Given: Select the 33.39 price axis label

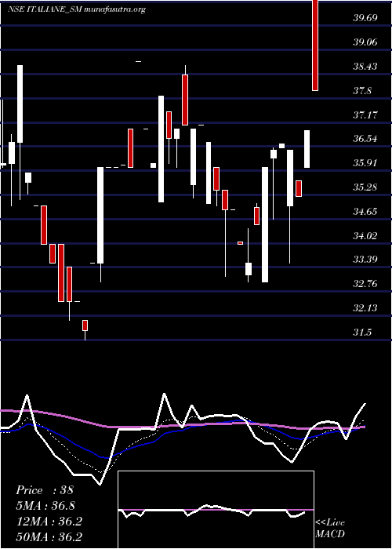Looking at the screenshot, I should [x=365, y=260].
